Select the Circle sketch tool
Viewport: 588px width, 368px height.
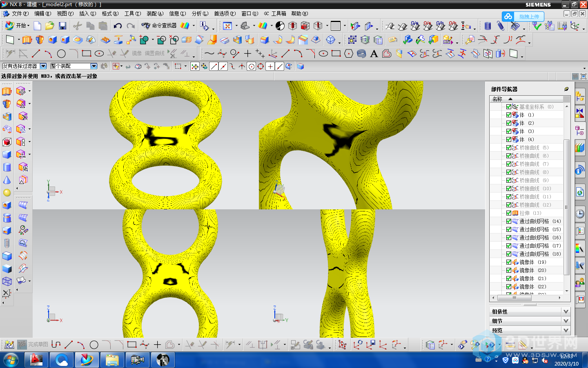coord(61,54)
